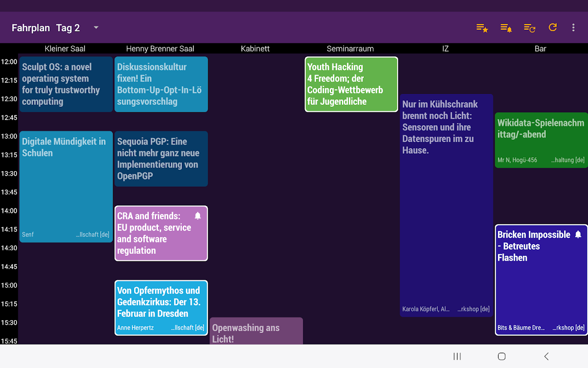Tap the bell on Bricken Impossible session
Image resolution: width=588 pixels, height=368 pixels.
tap(578, 235)
